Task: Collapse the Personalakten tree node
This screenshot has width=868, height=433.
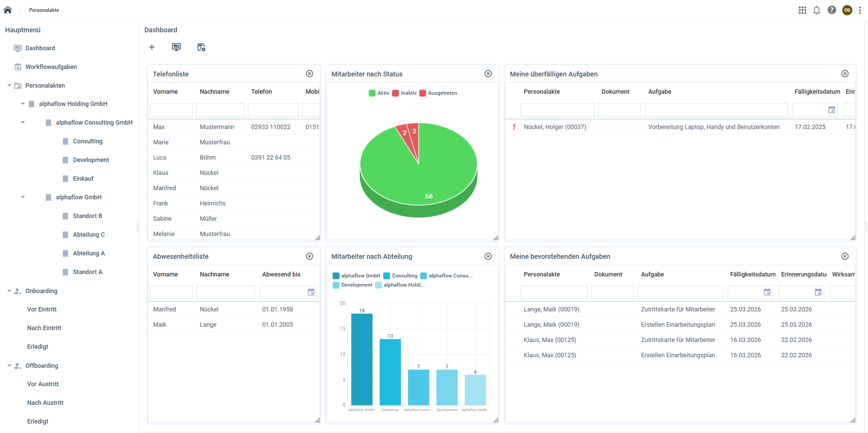Action: coord(9,86)
